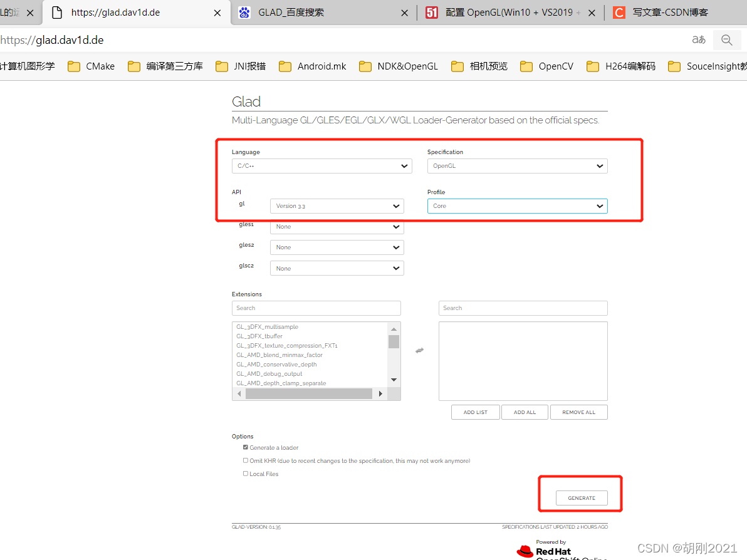Click the address bar URL
Viewport: 747px width, 560px height.
(52, 40)
